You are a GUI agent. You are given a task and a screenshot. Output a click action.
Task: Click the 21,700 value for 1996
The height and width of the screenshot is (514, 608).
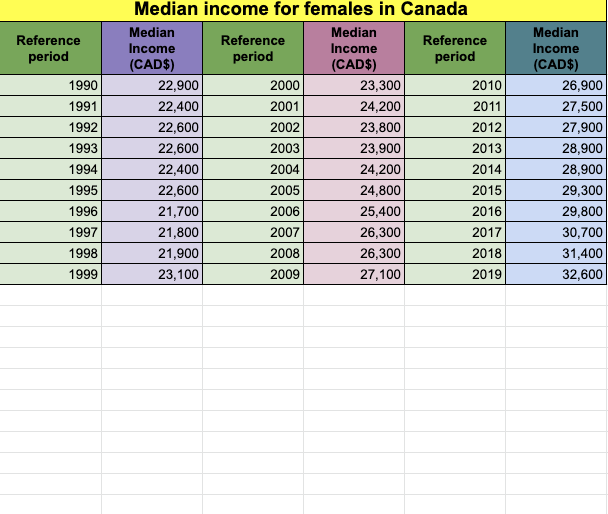[152, 211]
